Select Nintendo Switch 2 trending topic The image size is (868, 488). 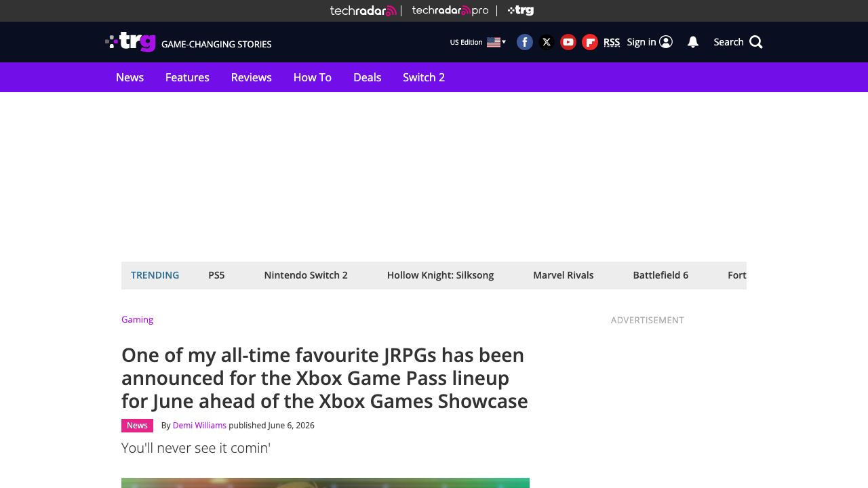tap(306, 275)
